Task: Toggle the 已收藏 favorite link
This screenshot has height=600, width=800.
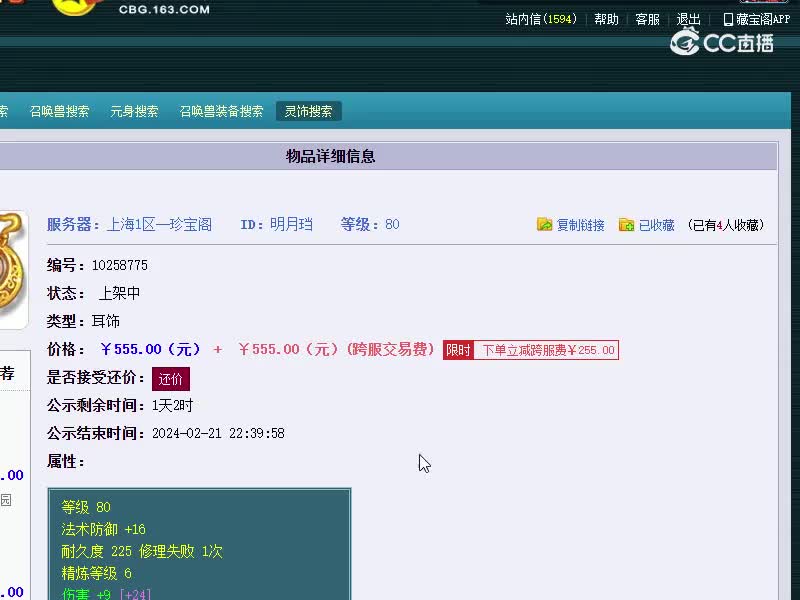Action: coord(657,225)
